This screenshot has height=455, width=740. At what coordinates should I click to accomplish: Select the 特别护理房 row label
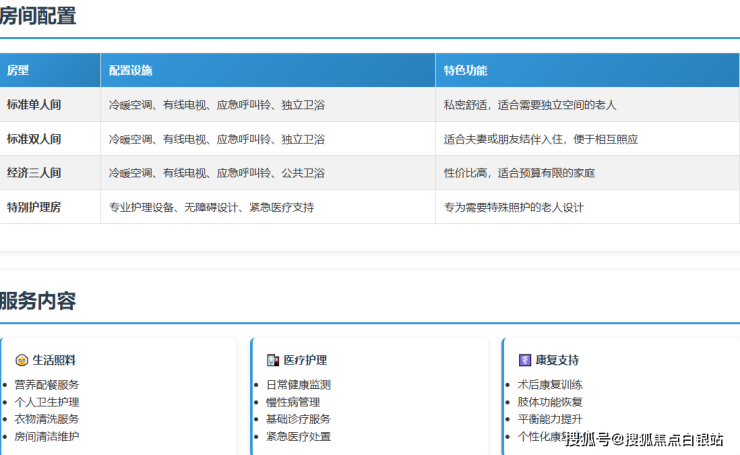34,207
